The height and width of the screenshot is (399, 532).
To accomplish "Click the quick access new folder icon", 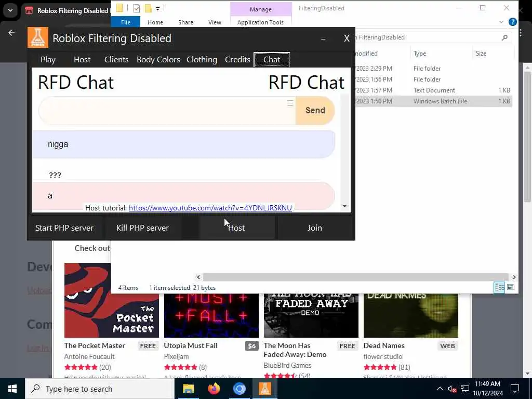I will [x=148, y=8].
